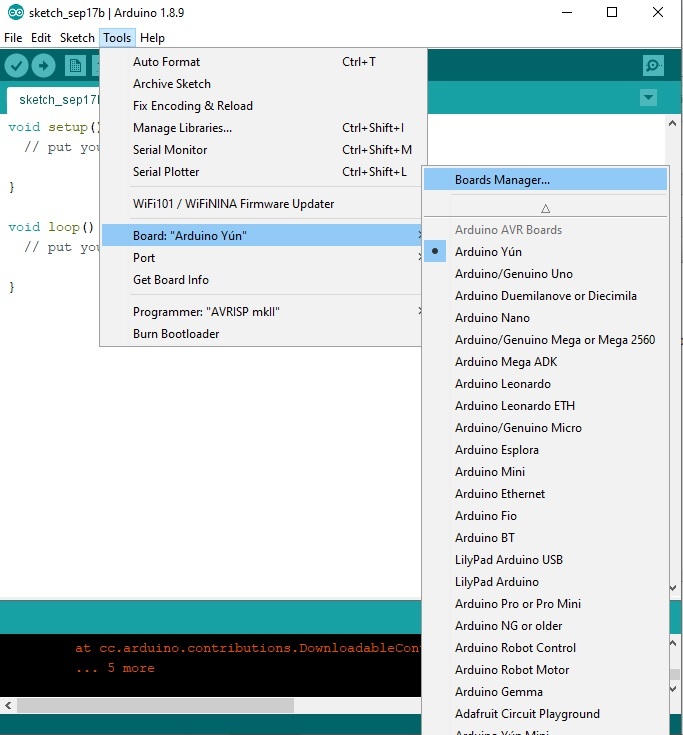Image resolution: width=683 pixels, height=735 pixels.
Task: Open the Serial Monitor magnifier icon
Action: 653,65
